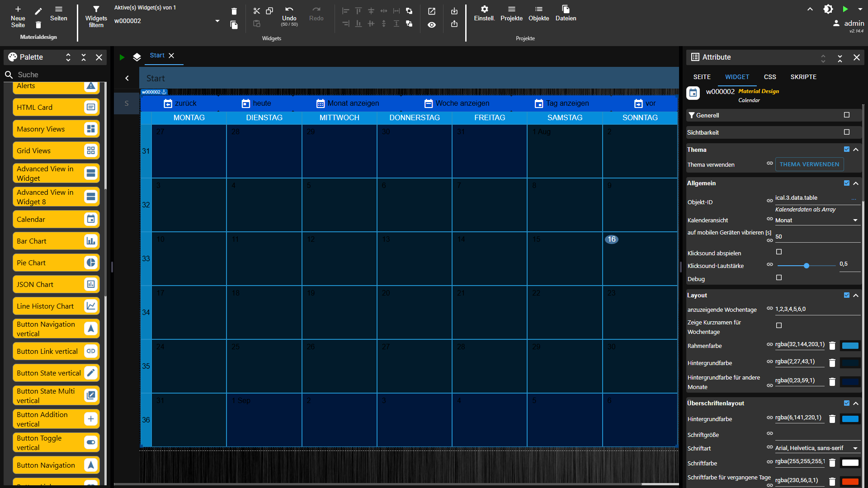Click Woche anzeigen button
This screenshot has height=488, width=868.
(x=457, y=103)
